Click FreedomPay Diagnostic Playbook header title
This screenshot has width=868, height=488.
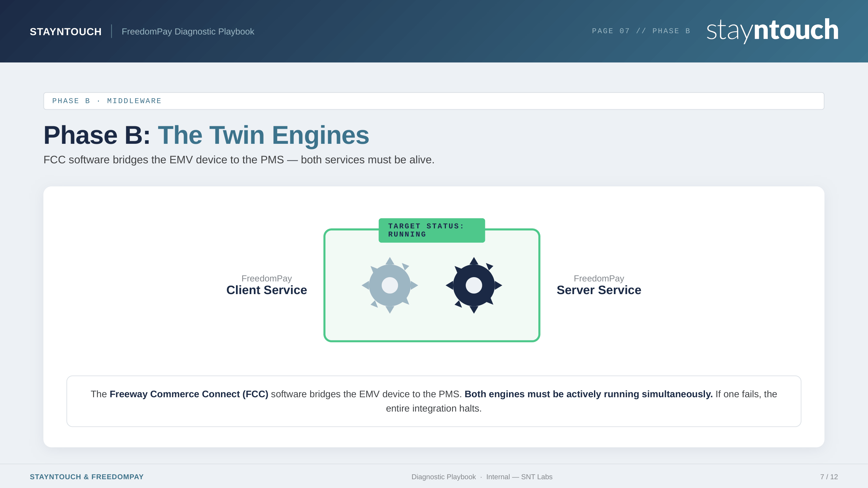point(188,32)
